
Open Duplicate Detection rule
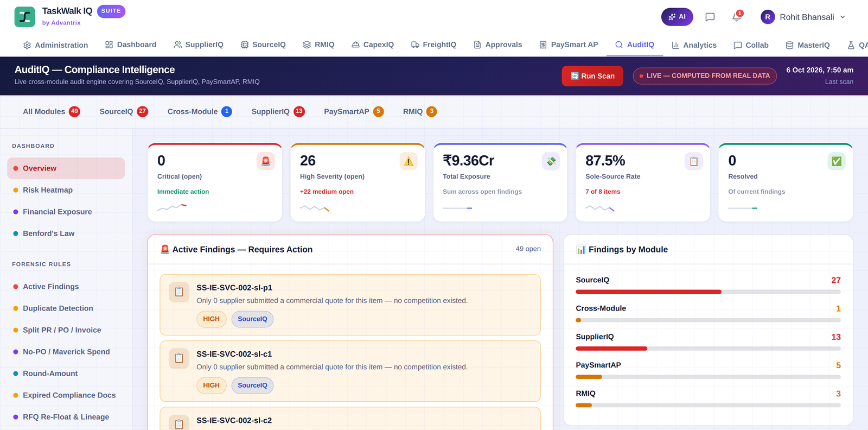pyautogui.click(x=66, y=308)
